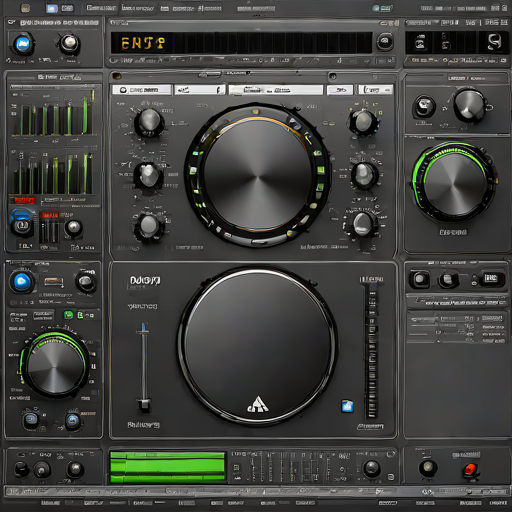This screenshot has width=512, height=512.
Task: Toggle the second button in the right button row
Action: [448, 279]
